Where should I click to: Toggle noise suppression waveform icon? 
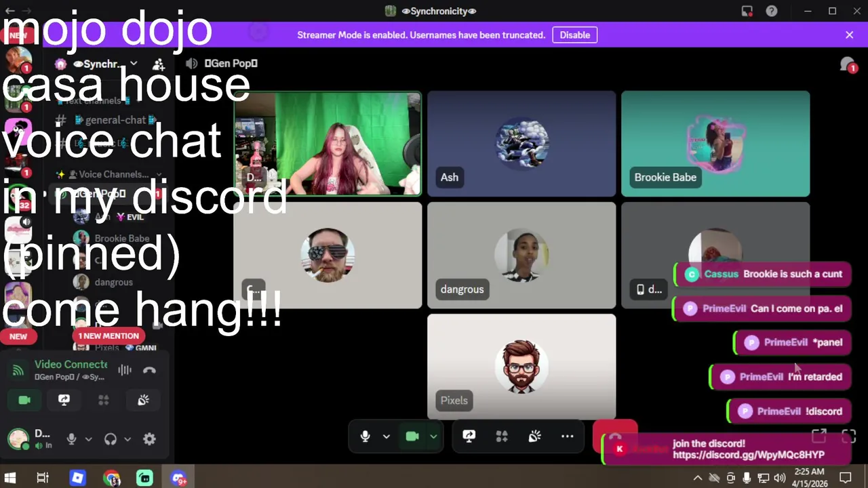click(125, 370)
